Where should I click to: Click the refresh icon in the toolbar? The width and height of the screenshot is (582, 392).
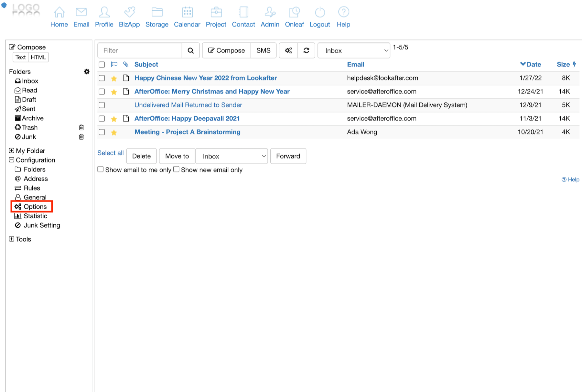(306, 50)
